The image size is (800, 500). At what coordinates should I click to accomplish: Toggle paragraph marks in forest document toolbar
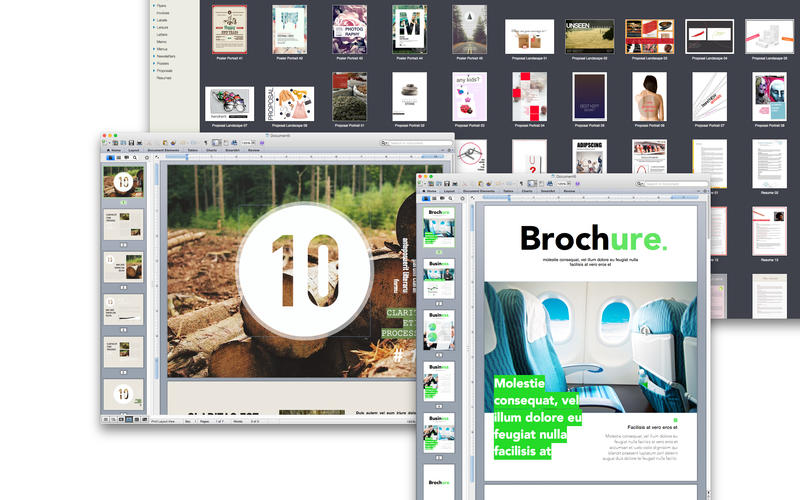coord(206,143)
